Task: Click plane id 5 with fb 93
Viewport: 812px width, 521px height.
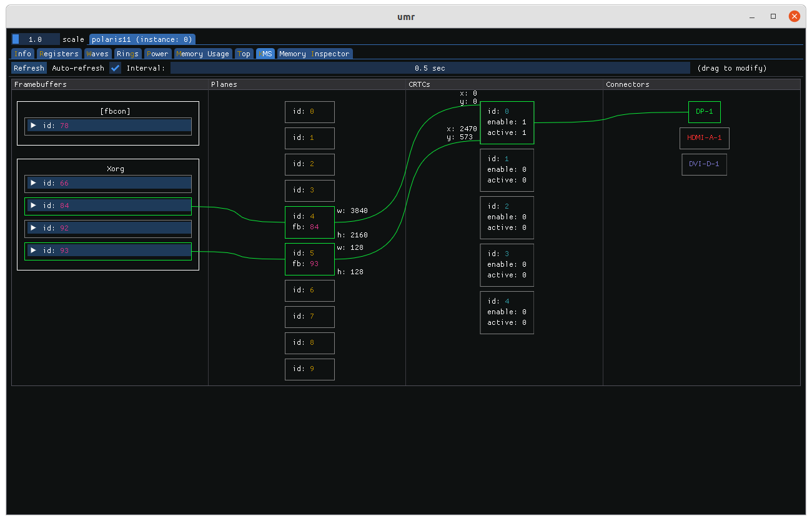Action: pyautogui.click(x=310, y=259)
